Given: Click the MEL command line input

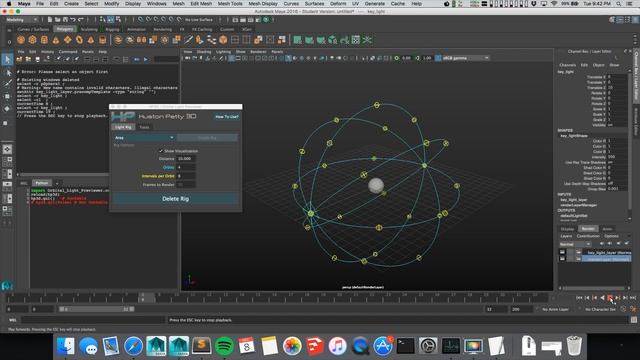Looking at the screenshot, I should [92, 320].
